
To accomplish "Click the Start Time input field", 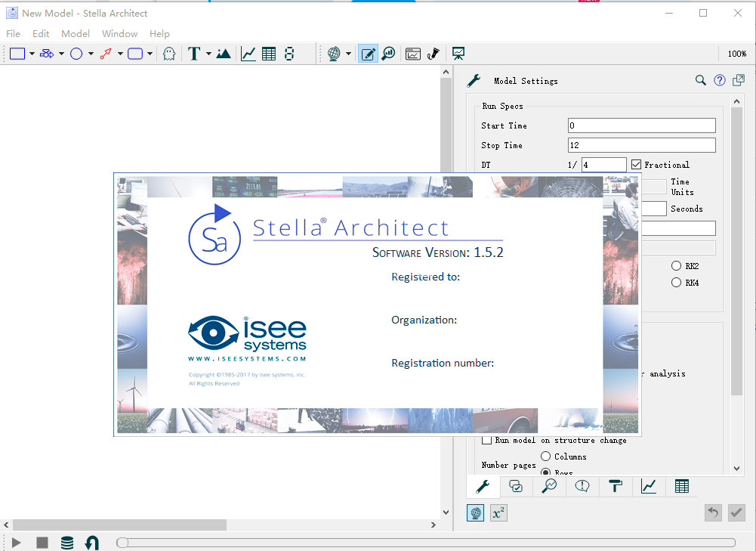I will (642, 125).
